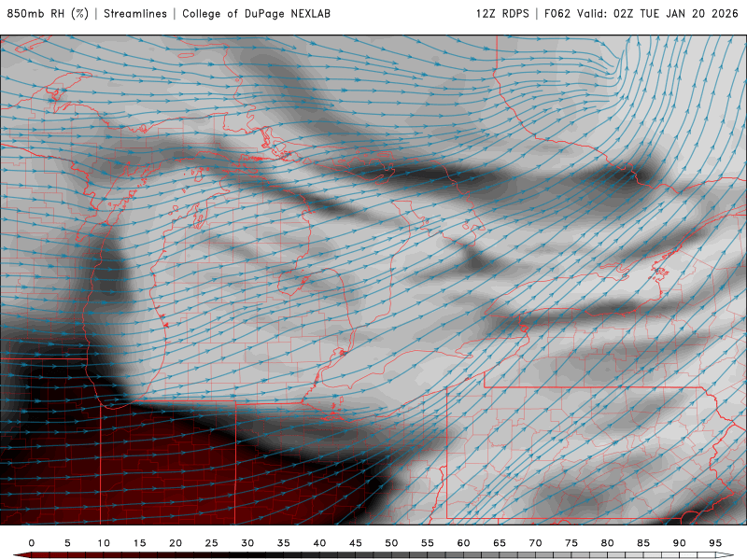Click 'College of DuPage NEXLAB' text
Image resolution: width=747 pixels, height=560 pixels.
click(x=256, y=13)
